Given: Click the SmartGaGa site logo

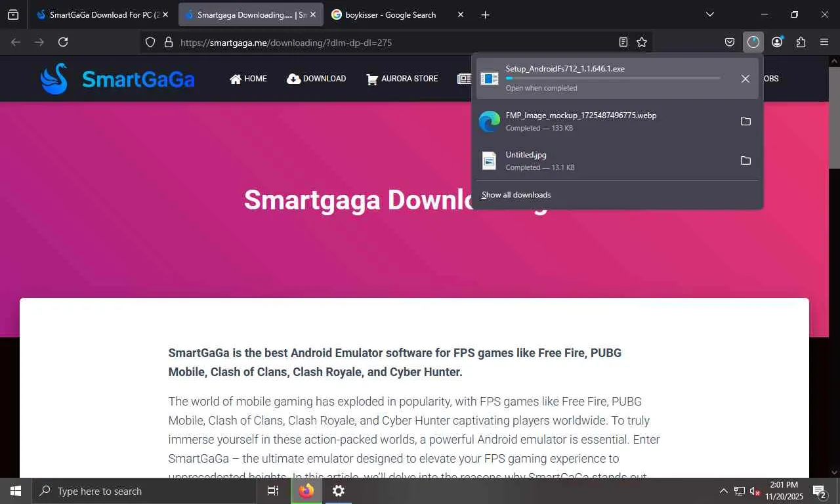Looking at the screenshot, I should click(117, 79).
